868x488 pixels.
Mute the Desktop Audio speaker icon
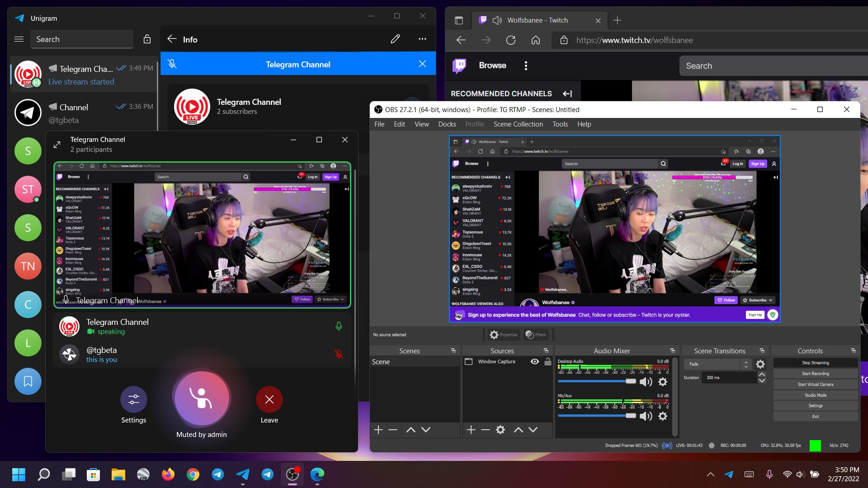pos(646,382)
